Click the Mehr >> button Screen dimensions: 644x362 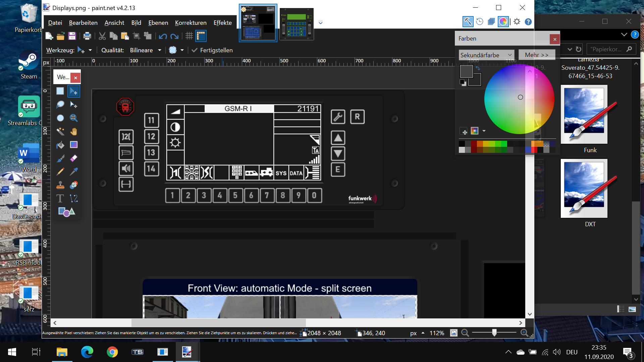point(536,55)
